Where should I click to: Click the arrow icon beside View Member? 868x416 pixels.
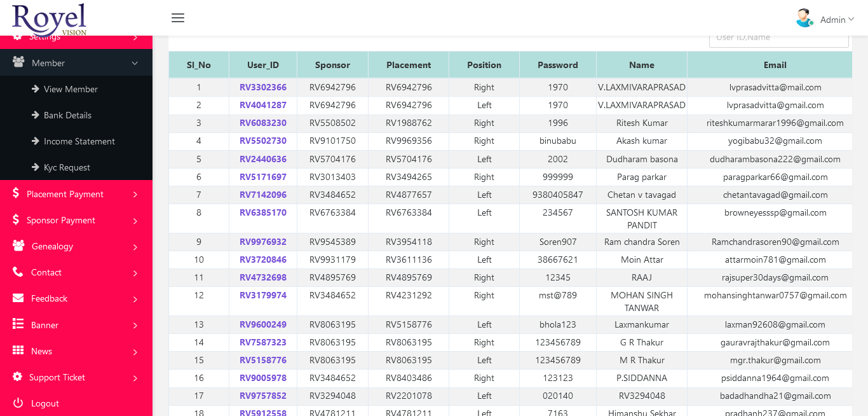click(x=36, y=89)
